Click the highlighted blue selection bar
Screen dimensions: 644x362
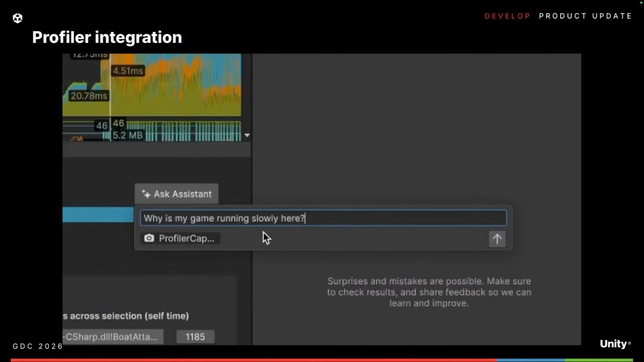(x=98, y=215)
